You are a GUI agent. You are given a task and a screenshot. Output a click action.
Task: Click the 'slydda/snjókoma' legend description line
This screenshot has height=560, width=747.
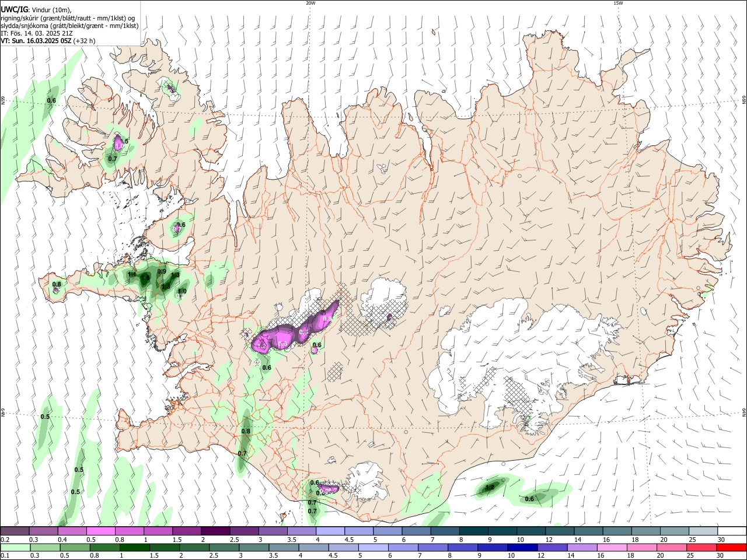69,26
